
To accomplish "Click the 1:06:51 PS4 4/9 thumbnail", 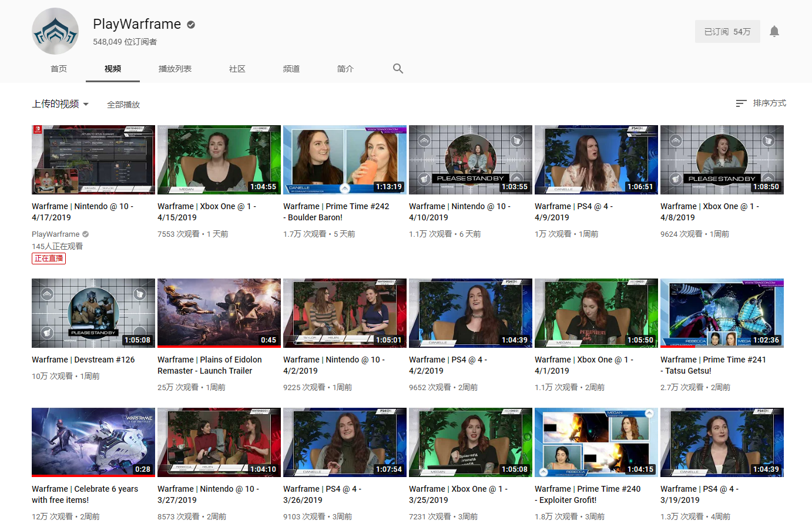I will click(596, 160).
